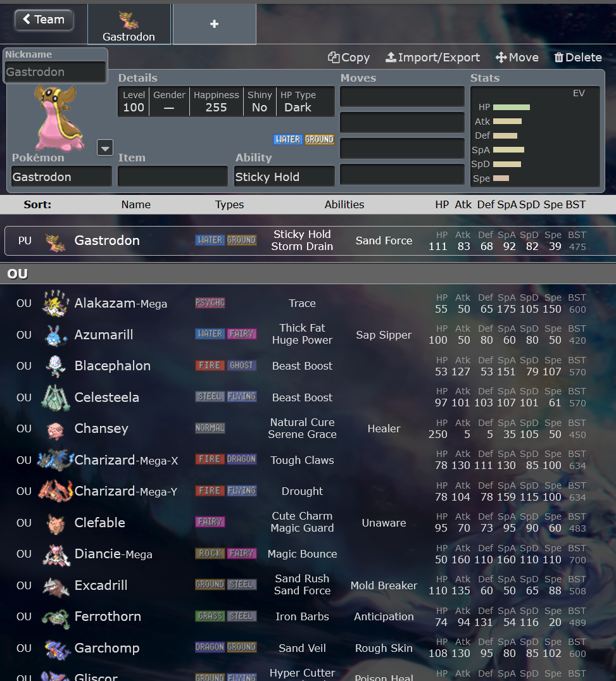Sort by BST column
The width and height of the screenshot is (616, 681).
(576, 204)
